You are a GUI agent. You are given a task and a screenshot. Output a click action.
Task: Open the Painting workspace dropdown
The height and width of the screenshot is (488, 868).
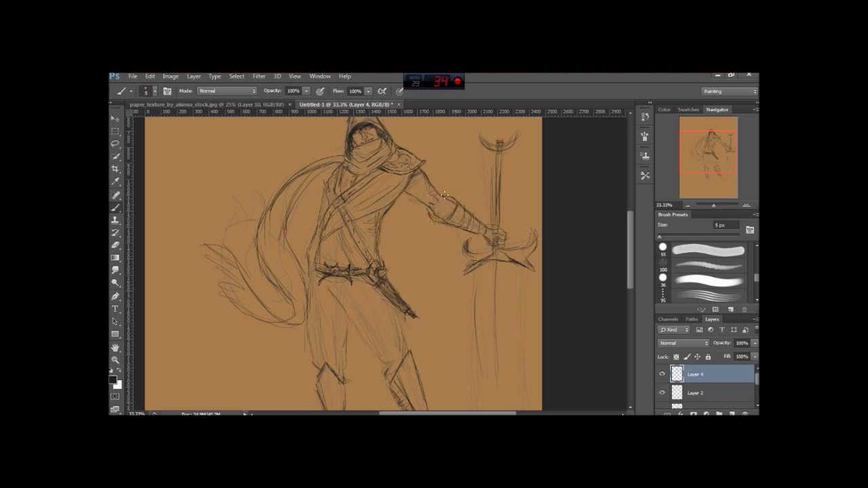pos(729,91)
